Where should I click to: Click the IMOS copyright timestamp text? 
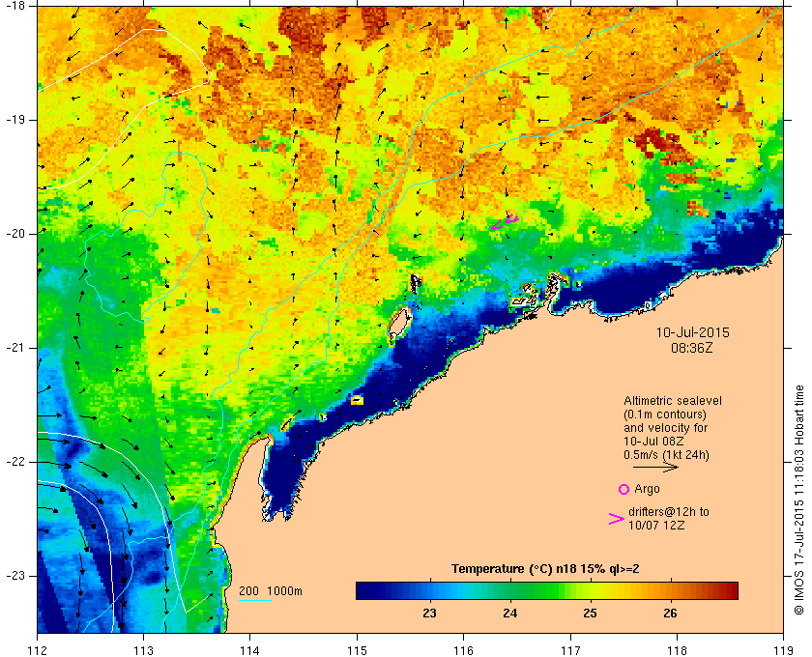tap(798, 500)
